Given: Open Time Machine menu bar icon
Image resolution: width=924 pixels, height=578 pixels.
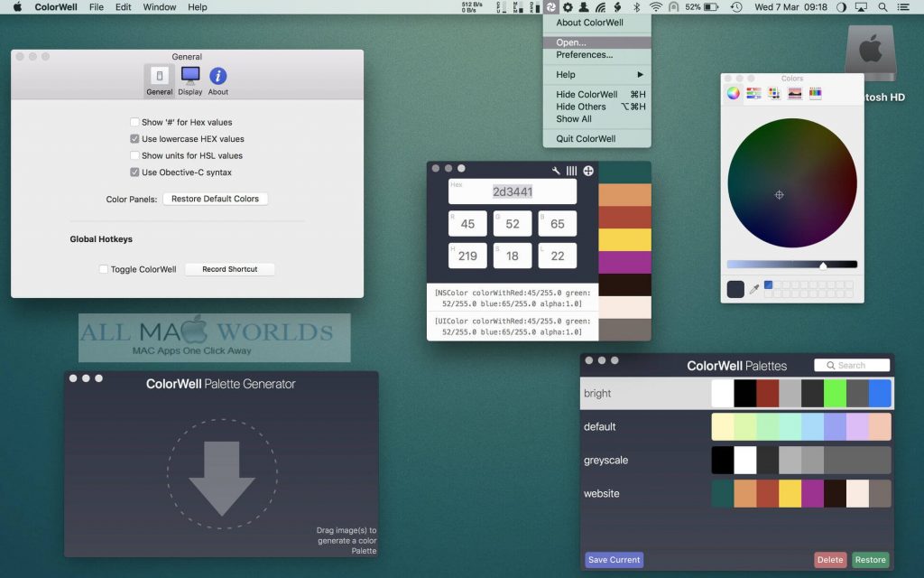Looking at the screenshot, I should click(736, 7).
